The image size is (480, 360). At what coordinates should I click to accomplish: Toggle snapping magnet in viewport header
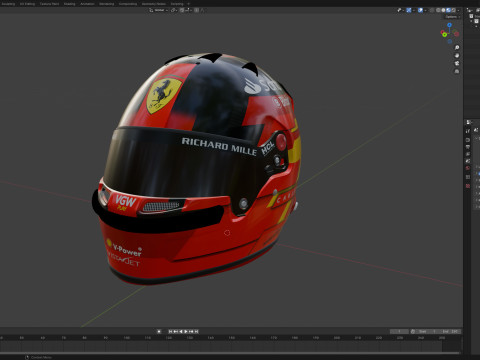[x=182, y=10]
